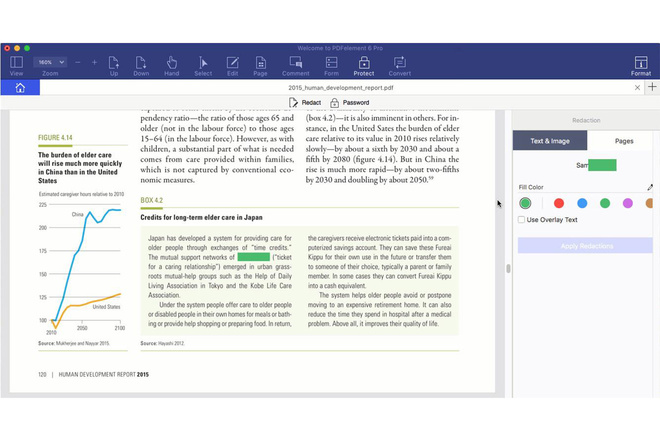Open the Comment tools
660x440 pixels.
pyautogui.click(x=295, y=66)
